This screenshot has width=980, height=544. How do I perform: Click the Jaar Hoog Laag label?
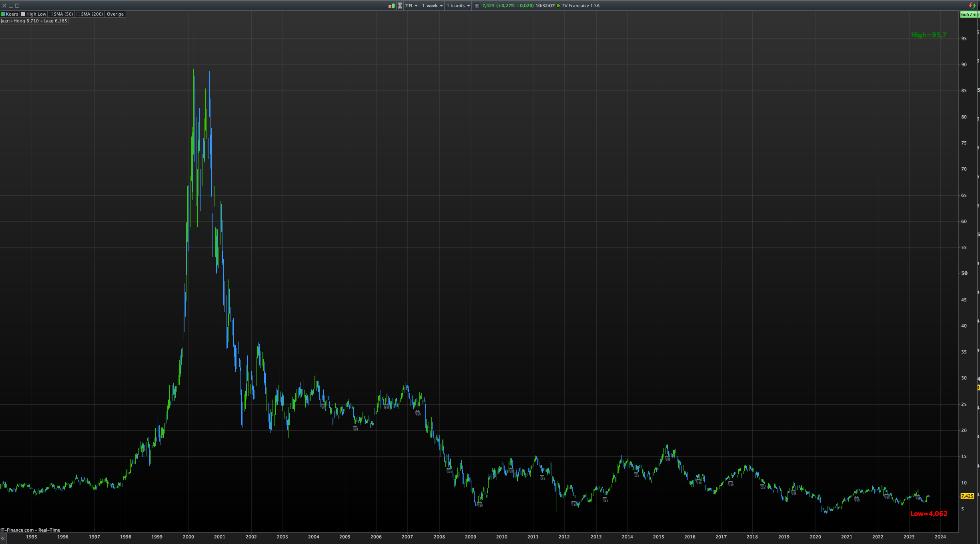34,21
